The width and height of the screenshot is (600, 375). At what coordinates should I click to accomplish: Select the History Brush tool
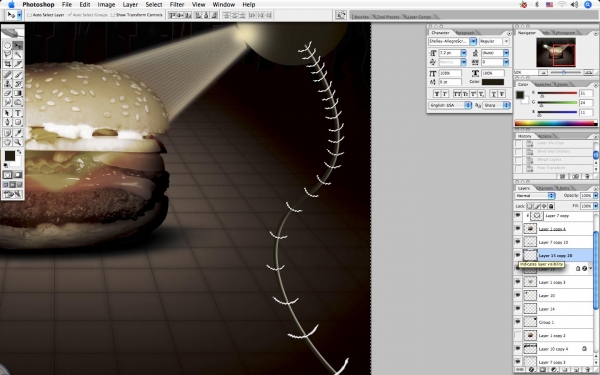18,84
